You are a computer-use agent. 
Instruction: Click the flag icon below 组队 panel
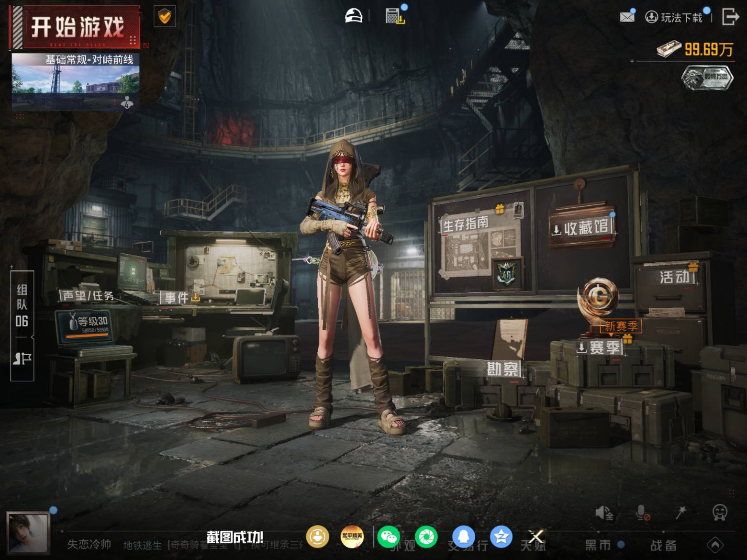tap(22, 358)
